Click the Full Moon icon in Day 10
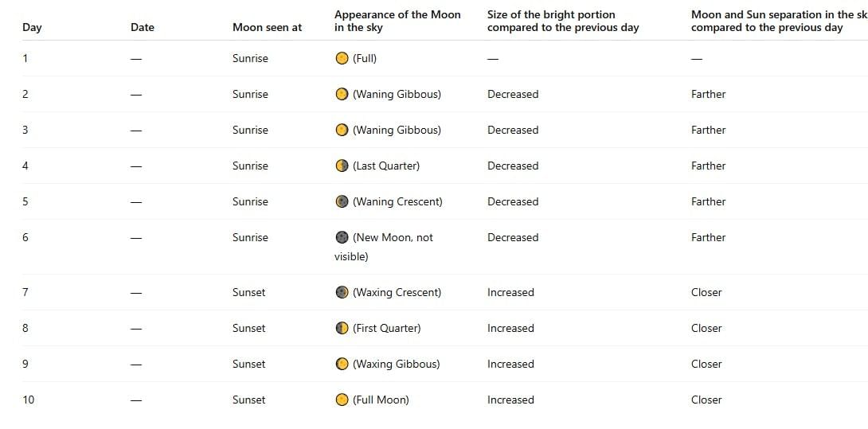This screenshot has width=868, height=429. tap(342, 400)
